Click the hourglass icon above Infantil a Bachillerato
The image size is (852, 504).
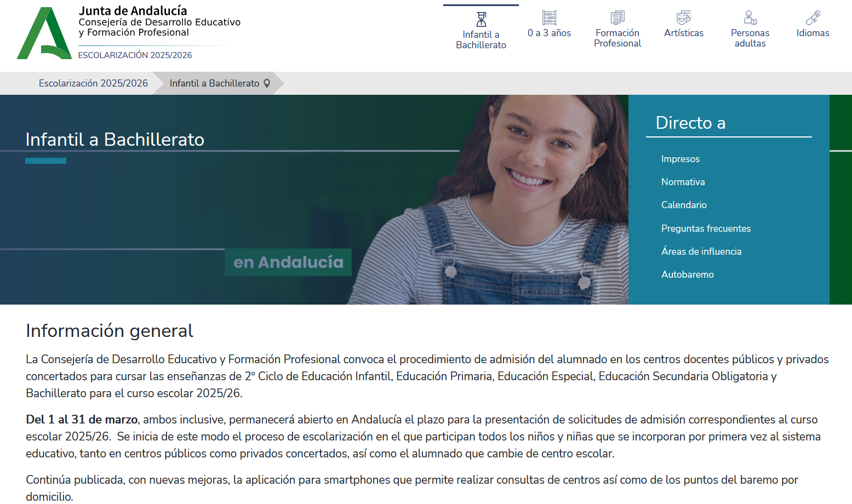point(481,19)
